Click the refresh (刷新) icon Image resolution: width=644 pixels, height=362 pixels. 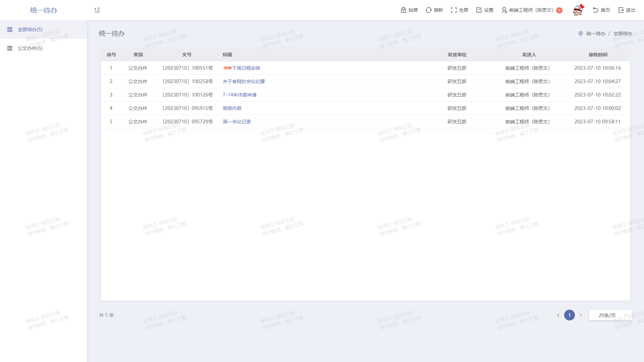point(429,10)
